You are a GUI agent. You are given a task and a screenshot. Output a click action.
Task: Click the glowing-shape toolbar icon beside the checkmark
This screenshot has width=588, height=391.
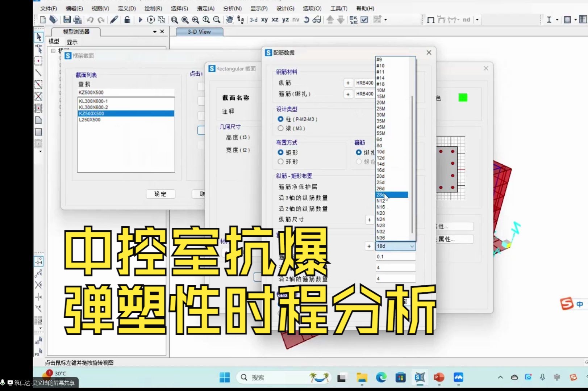click(x=377, y=20)
